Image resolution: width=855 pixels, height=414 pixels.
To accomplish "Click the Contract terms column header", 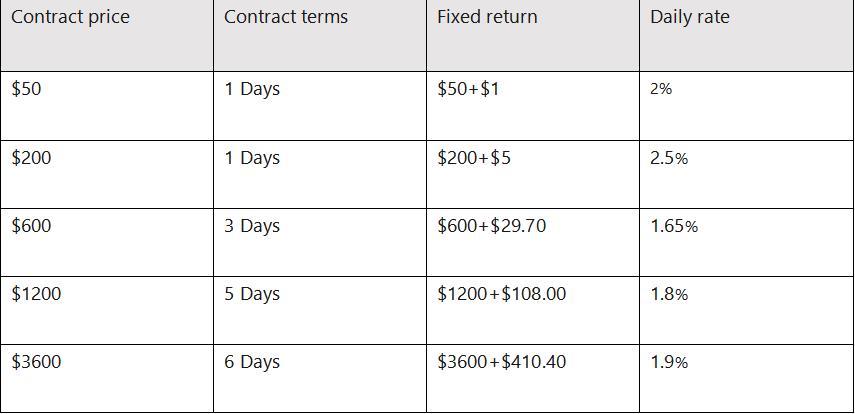I will click(x=286, y=17).
